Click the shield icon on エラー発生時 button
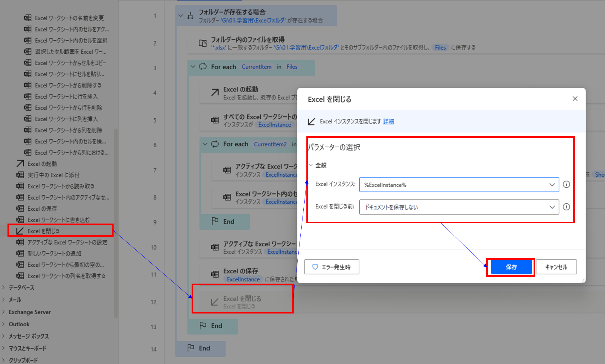The height and width of the screenshot is (364, 605). [x=315, y=267]
